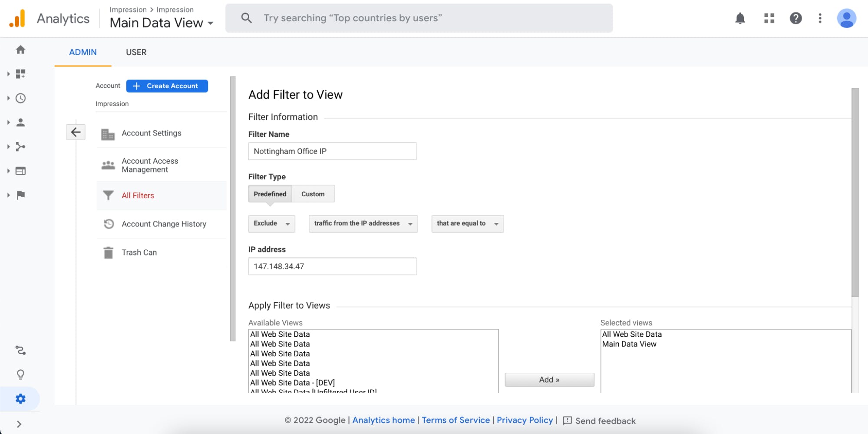Click the Account Settings building icon

108,134
